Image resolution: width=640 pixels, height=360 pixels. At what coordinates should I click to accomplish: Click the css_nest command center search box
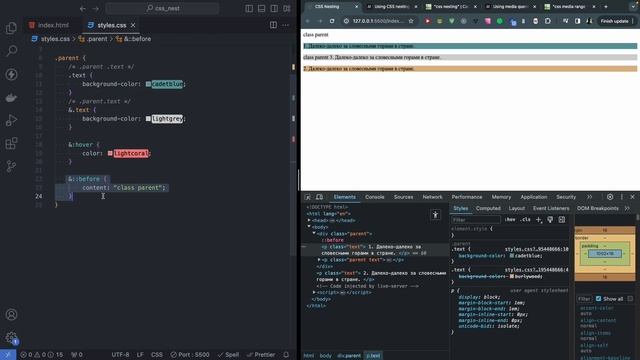coord(162,8)
